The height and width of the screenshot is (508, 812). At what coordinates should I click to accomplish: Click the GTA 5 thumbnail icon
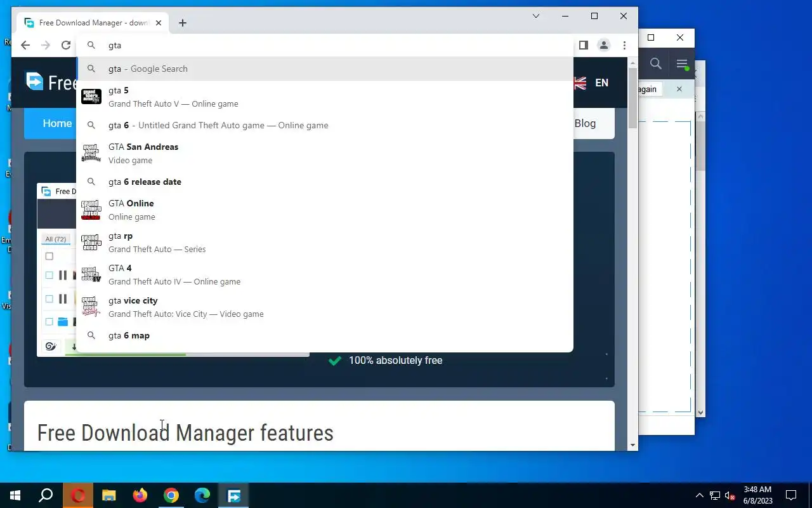pyautogui.click(x=91, y=97)
